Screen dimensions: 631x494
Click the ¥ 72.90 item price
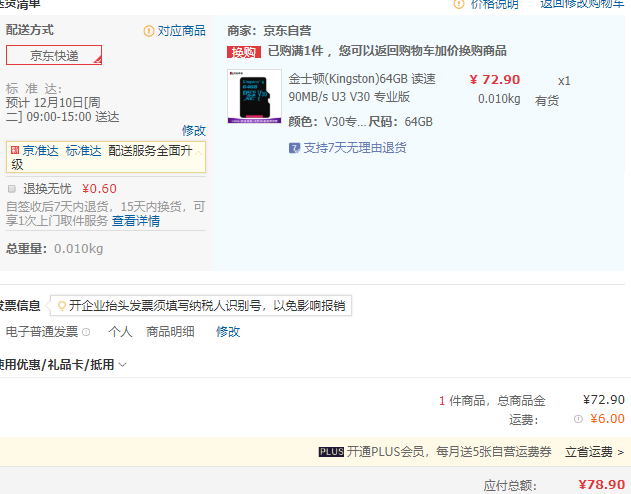click(495, 80)
